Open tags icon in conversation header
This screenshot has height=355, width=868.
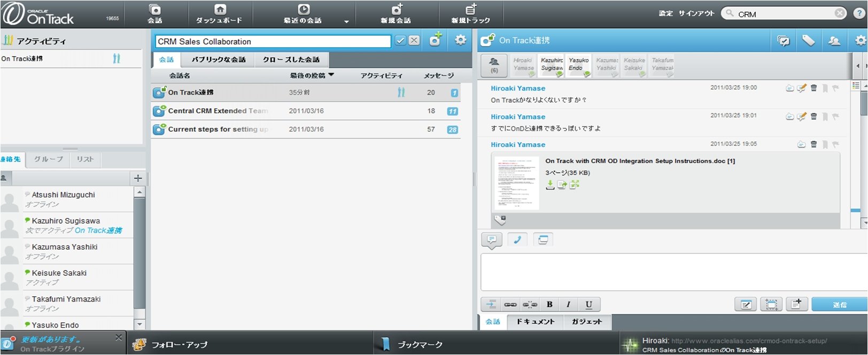808,40
